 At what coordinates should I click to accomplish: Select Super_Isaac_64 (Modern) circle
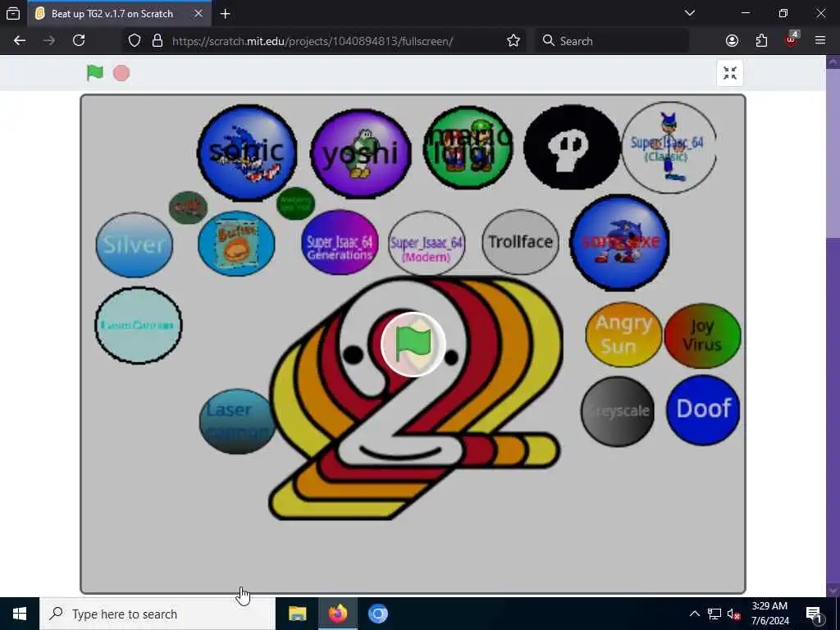(427, 244)
